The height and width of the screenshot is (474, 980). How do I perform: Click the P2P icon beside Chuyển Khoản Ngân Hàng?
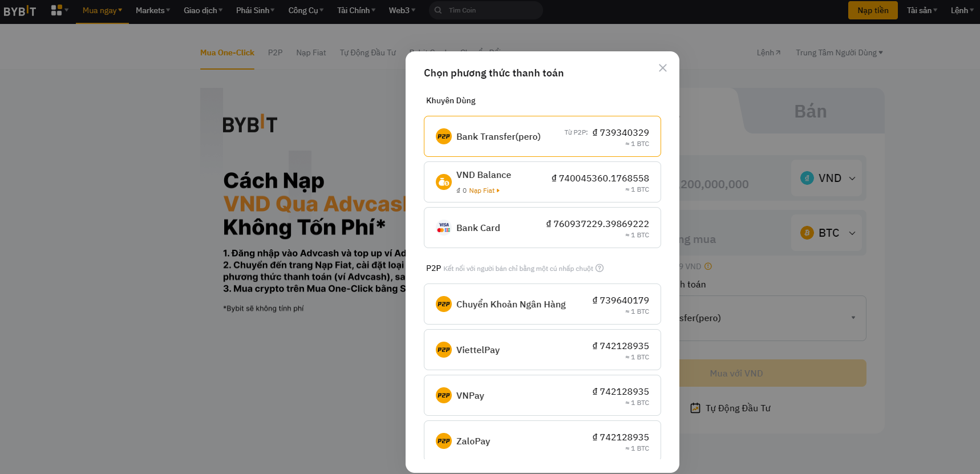(x=444, y=304)
